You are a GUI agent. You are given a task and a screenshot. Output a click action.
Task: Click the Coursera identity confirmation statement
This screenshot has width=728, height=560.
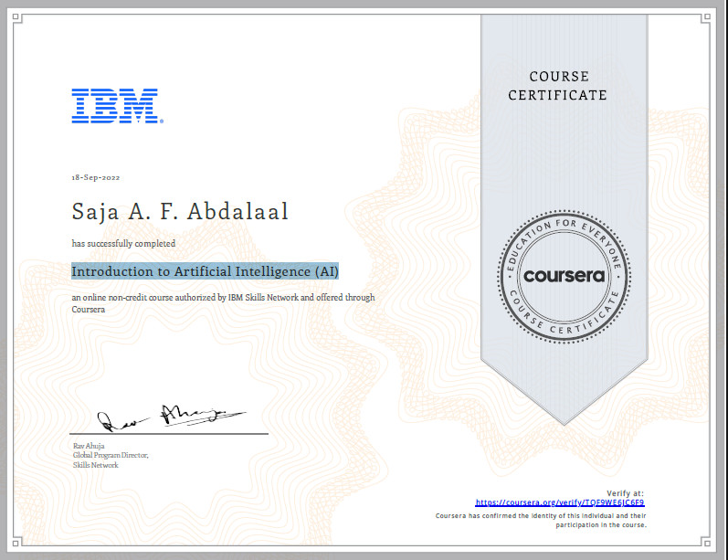pyautogui.click(x=541, y=521)
